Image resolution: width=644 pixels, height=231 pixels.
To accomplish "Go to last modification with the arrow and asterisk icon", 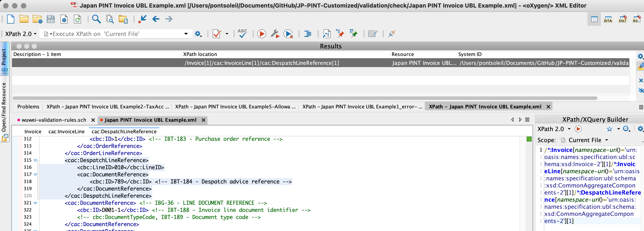I will click(142, 19).
